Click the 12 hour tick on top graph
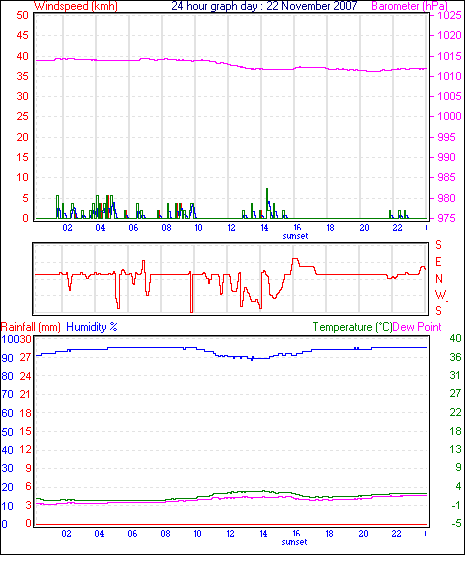This screenshot has height=563, width=466. (x=232, y=228)
